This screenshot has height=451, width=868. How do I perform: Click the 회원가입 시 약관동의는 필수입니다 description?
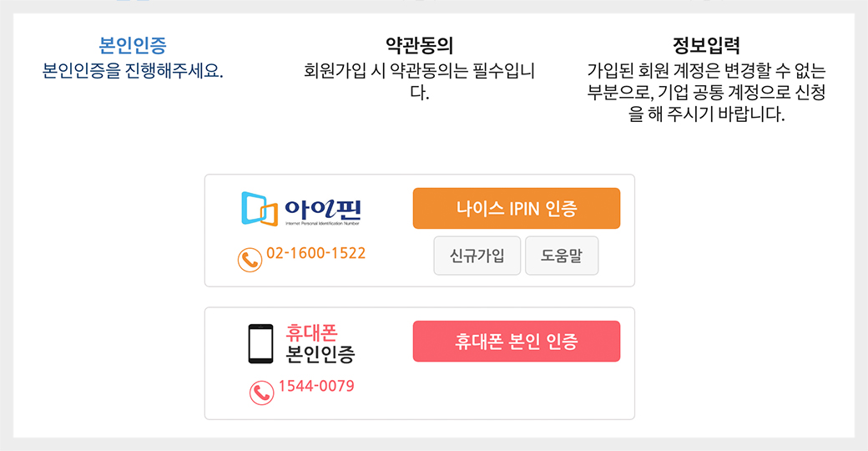click(x=419, y=81)
